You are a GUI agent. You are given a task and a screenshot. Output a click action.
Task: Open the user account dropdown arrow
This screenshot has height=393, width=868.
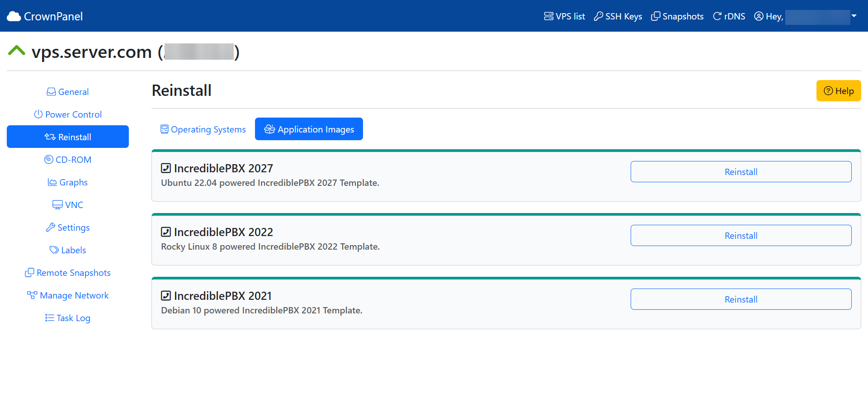tap(854, 16)
